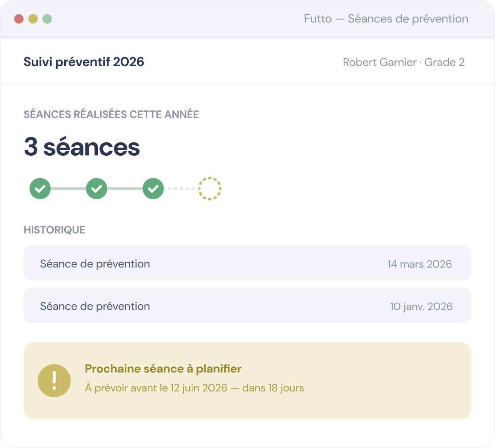Click 'Séances réalisées cette année' label
This screenshot has height=448, width=495.
tap(111, 114)
